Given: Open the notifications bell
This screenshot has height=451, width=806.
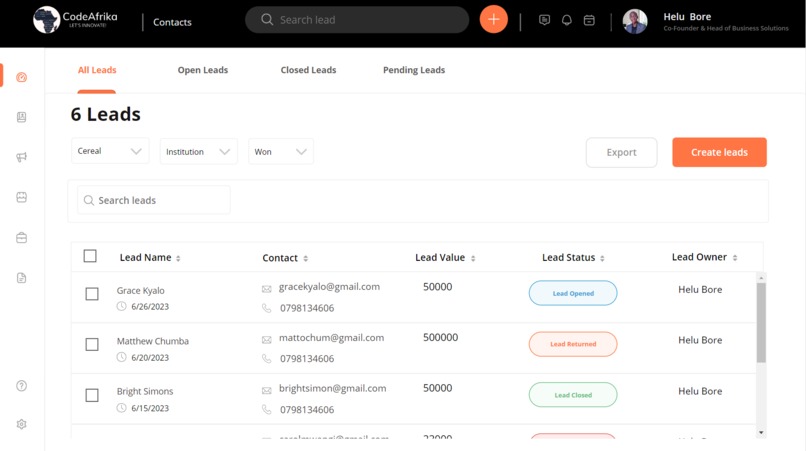Looking at the screenshot, I should pyautogui.click(x=566, y=20).
